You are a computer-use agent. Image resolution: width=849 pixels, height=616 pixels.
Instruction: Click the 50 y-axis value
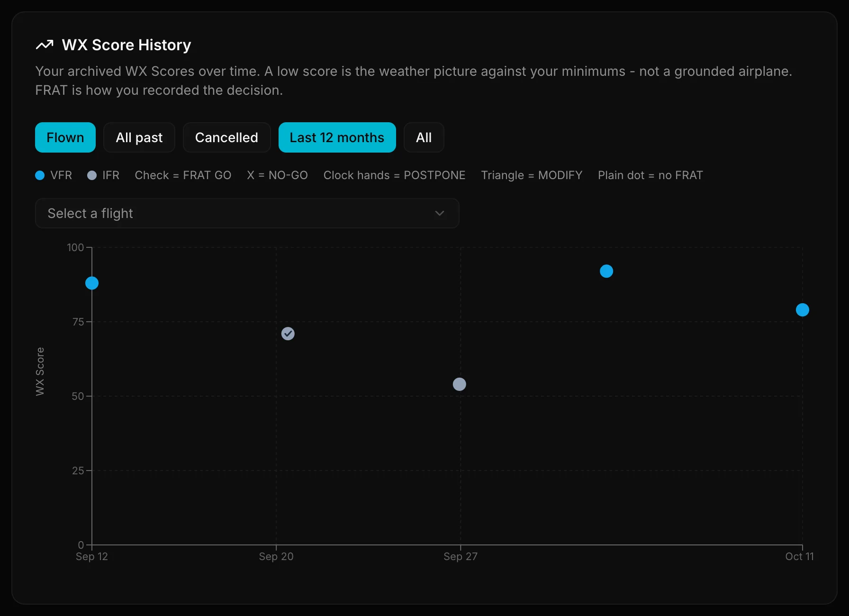(x=78, y=396)
